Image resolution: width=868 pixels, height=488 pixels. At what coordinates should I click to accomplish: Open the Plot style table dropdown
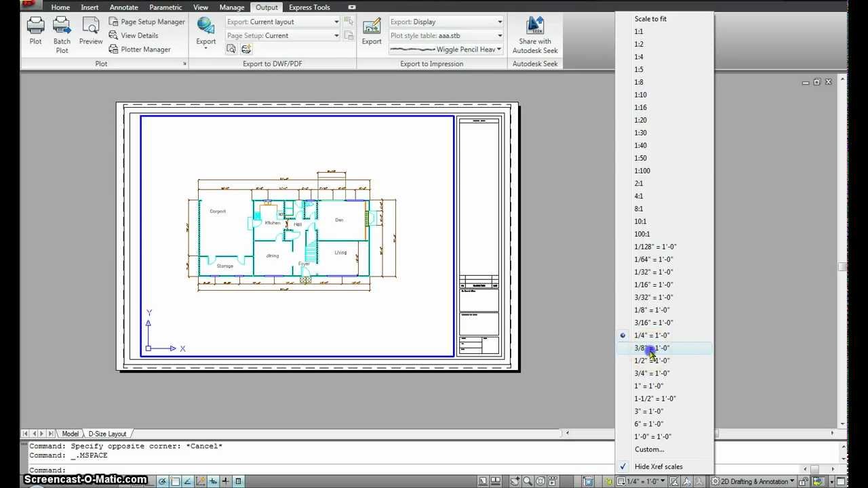pyautogui.click(x=446, y=35)
